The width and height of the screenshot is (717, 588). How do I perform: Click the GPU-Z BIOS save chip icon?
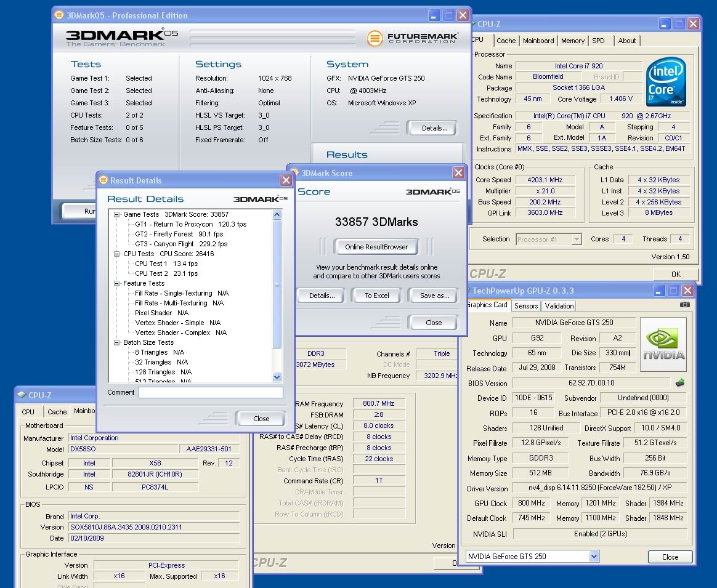[680, 383]
